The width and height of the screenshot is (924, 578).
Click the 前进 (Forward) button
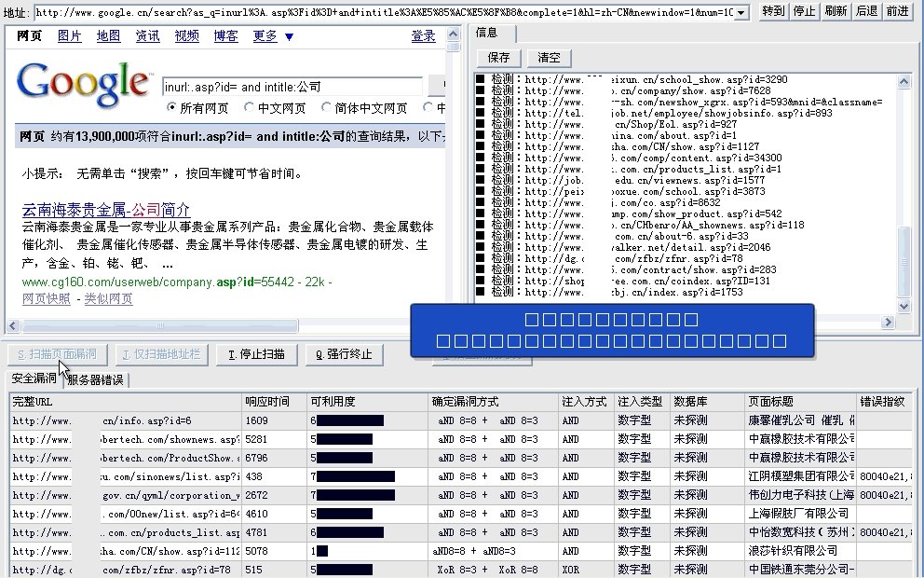click(897, 11)
